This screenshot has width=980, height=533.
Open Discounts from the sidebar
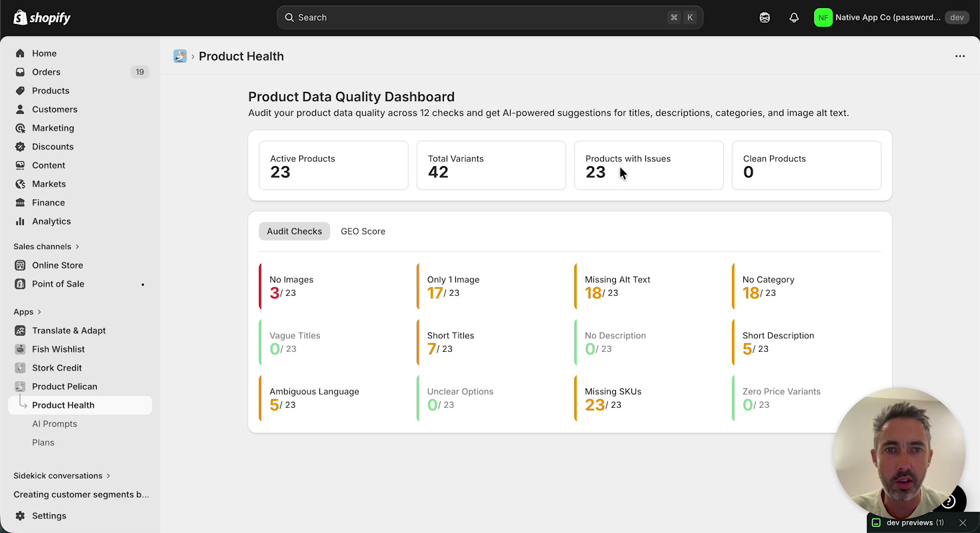(x=53, y=147)
